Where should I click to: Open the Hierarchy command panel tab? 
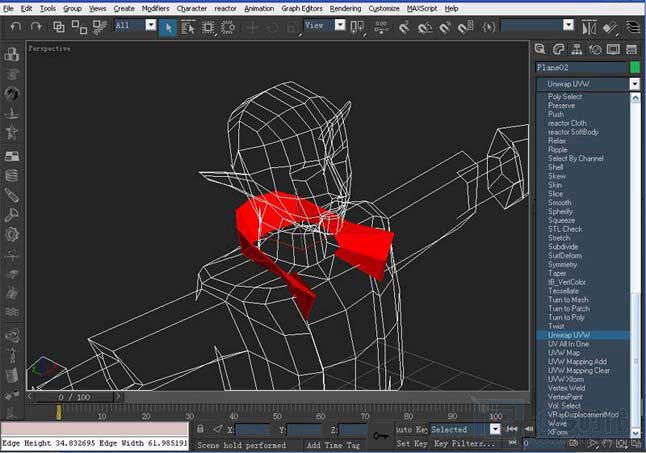[577, 49]
